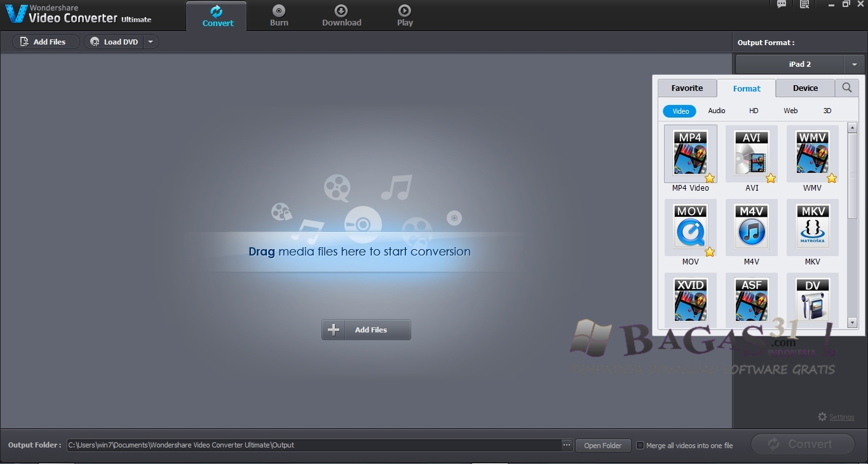Filter formats by 3D category
The height and width of the screenshot is (464, 868).
coord(827,111)
